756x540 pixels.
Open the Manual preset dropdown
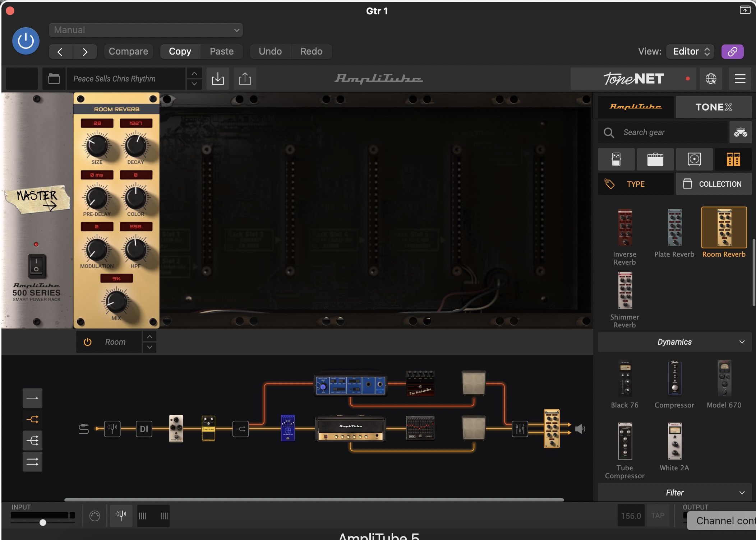tap(146, 30)
